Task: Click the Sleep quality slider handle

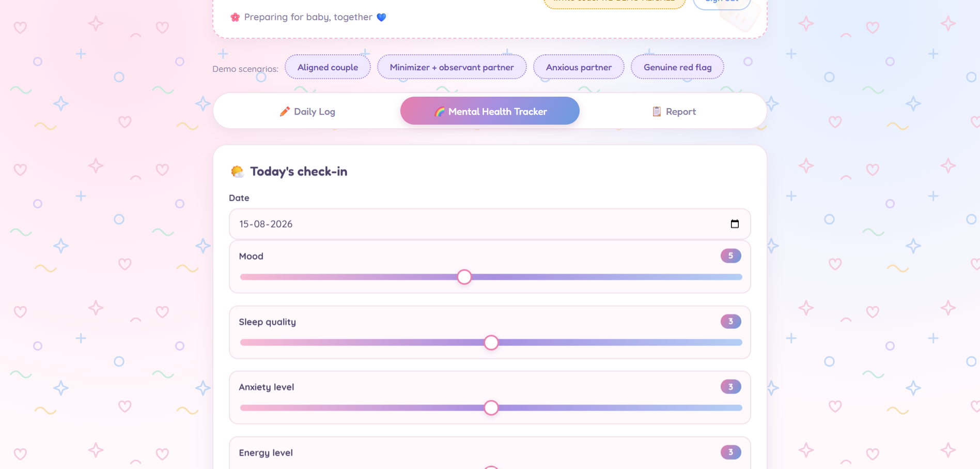Action: 491,342
